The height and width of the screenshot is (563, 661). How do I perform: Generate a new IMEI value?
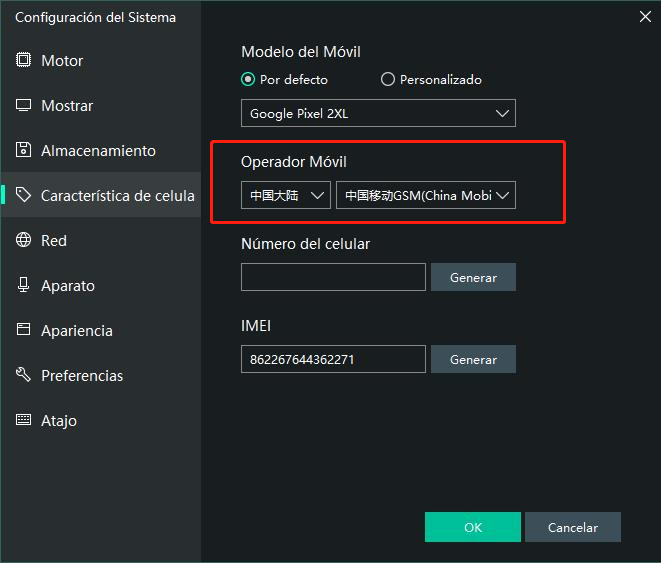[473, 359]
